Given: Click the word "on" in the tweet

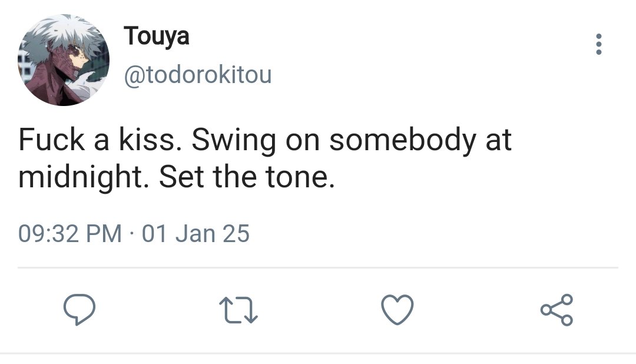Looking at the screenshot, I should click(300, 141).
